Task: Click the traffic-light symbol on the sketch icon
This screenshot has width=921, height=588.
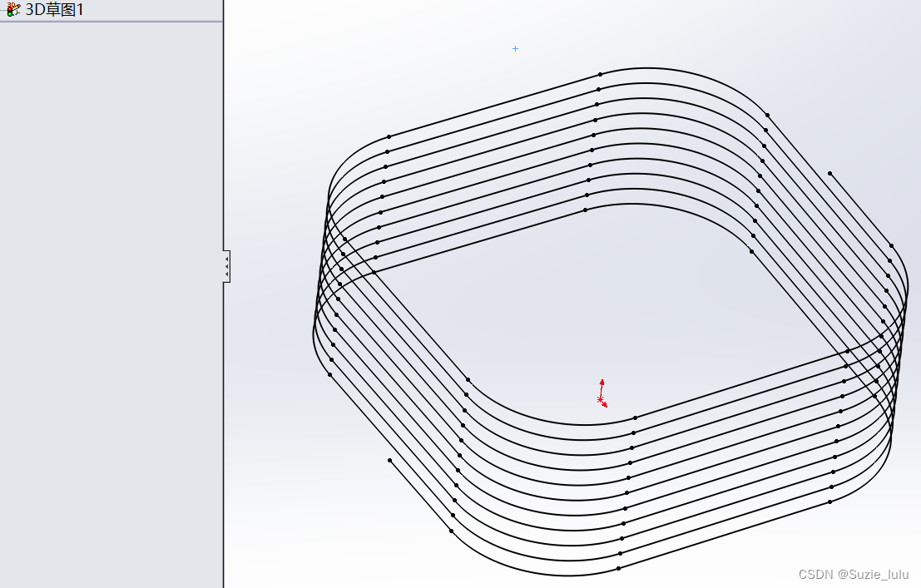Action: pos(10,12)
